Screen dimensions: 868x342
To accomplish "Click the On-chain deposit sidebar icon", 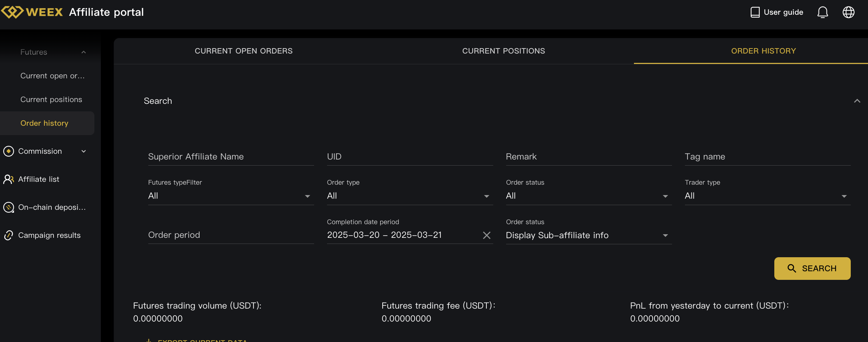I will 9,207.
